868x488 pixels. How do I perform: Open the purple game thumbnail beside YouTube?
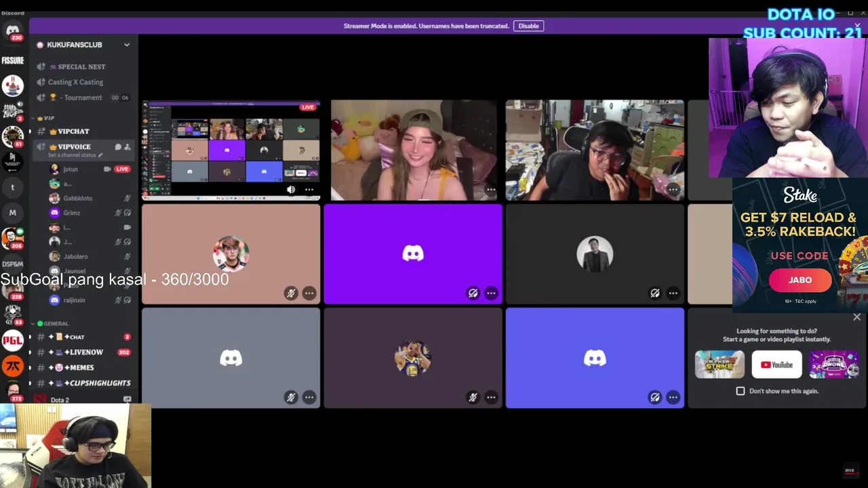coord(833,365)
